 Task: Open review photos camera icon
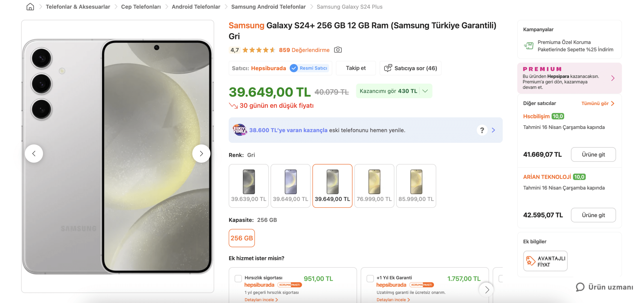pyautogui.click(x=338, y=50)
